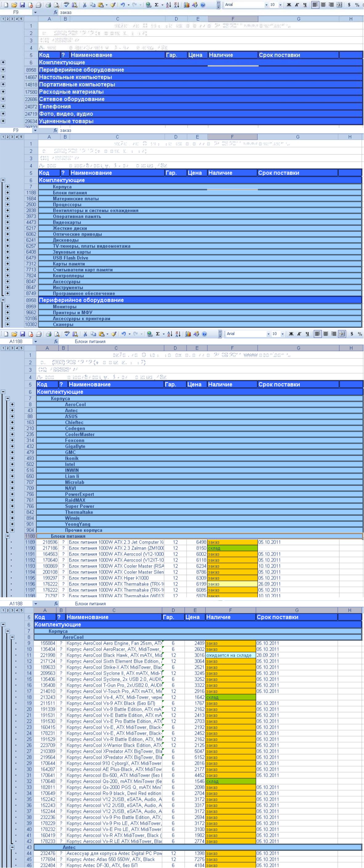Expand the Уцененные товары group

pyautogui.click(x=3, y=121)
